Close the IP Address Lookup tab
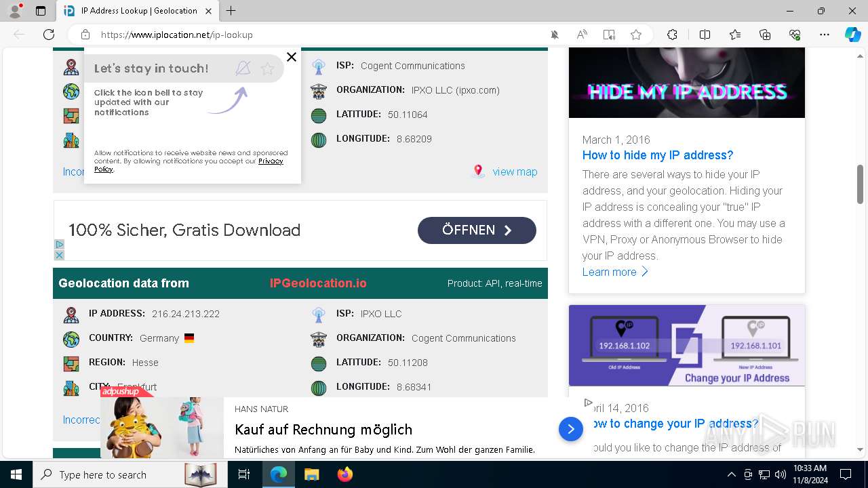This screenshot has width=868, height=488. click(208, 11)
